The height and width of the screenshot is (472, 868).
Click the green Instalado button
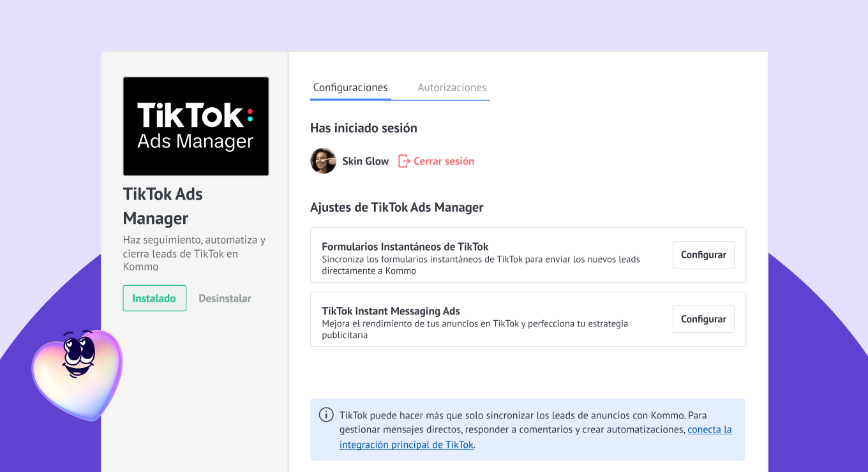pyautogui.click(x=154, y=298)
